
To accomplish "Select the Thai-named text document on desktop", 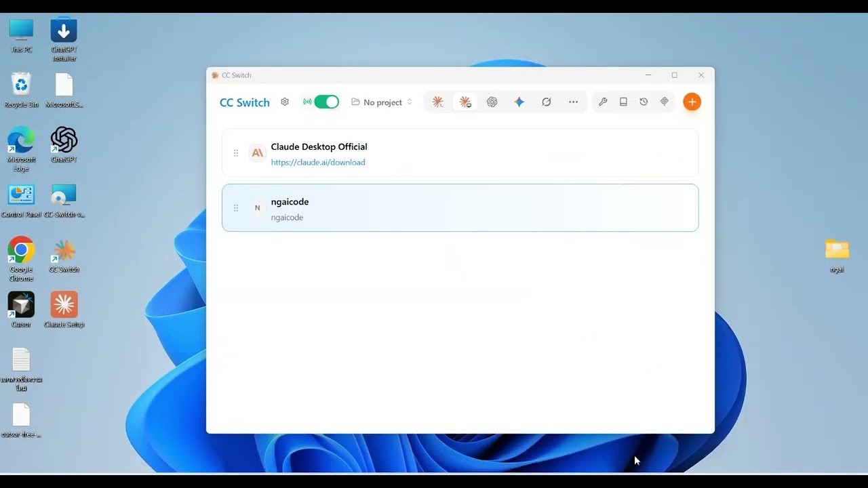I will [x=21, y=369].
